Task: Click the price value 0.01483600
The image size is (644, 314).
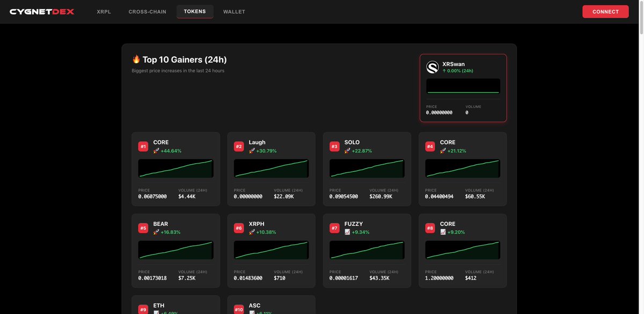Action: [x=248, y=278]
